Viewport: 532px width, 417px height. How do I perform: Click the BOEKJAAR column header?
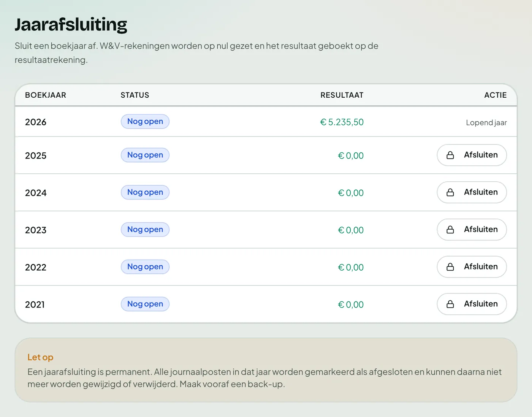46,95
